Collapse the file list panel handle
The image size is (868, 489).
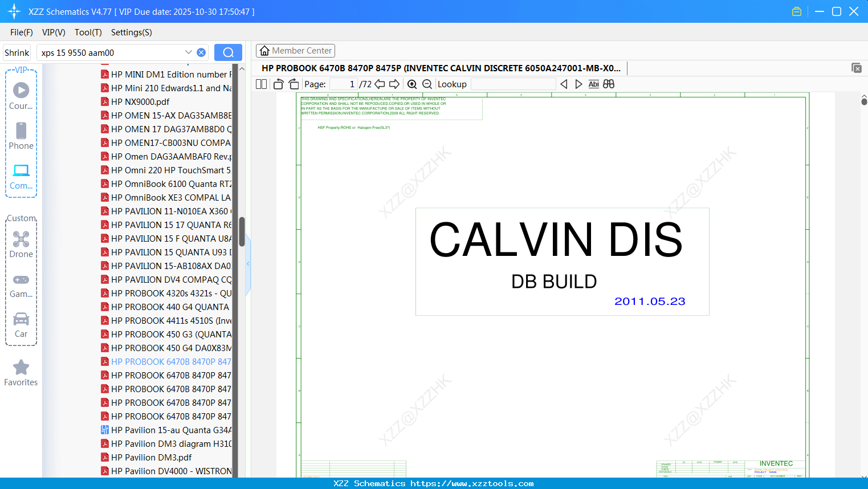click(248, 264)
